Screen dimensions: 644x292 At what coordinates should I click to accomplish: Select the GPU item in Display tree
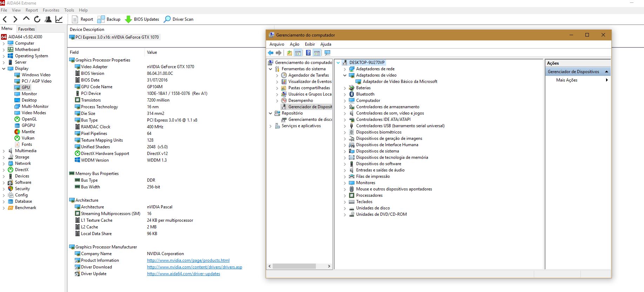[26, 87]
